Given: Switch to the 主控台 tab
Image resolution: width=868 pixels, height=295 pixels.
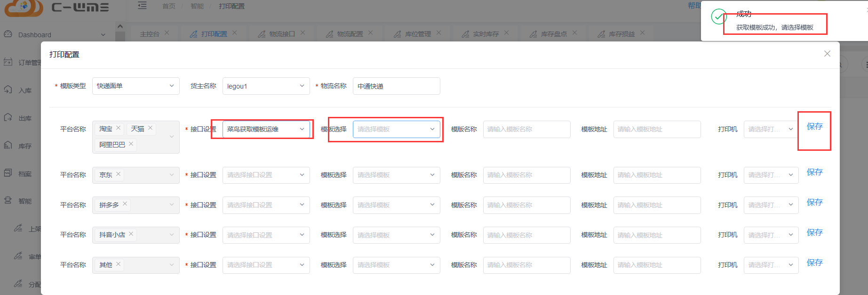Looking at the screenshot, I should click(150, 34).
